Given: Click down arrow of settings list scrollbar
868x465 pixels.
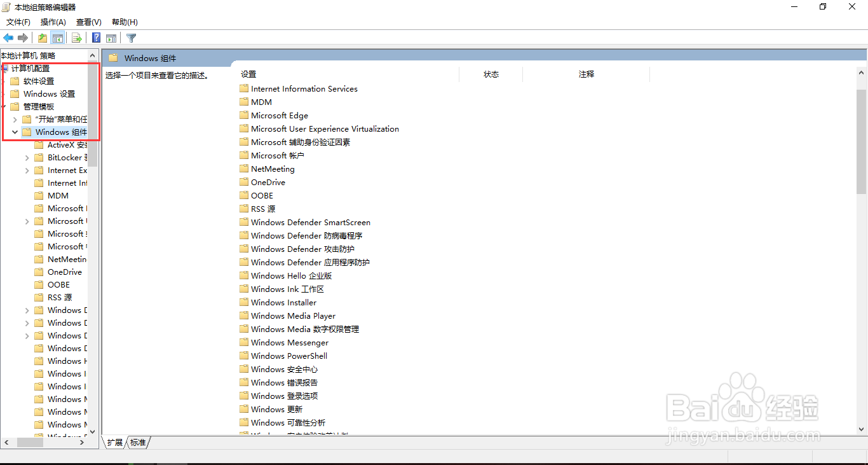Looking at the screenshot, I should click(x=862, y=430).
